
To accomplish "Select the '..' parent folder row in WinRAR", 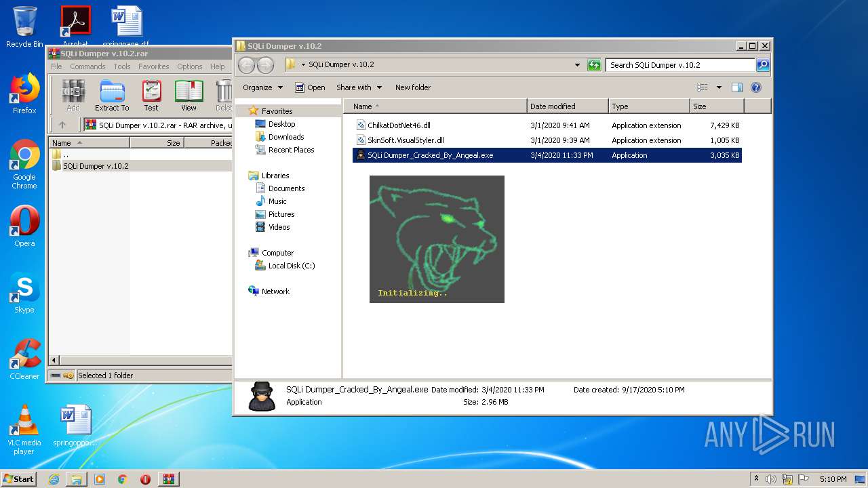I will tap(140, 155).
